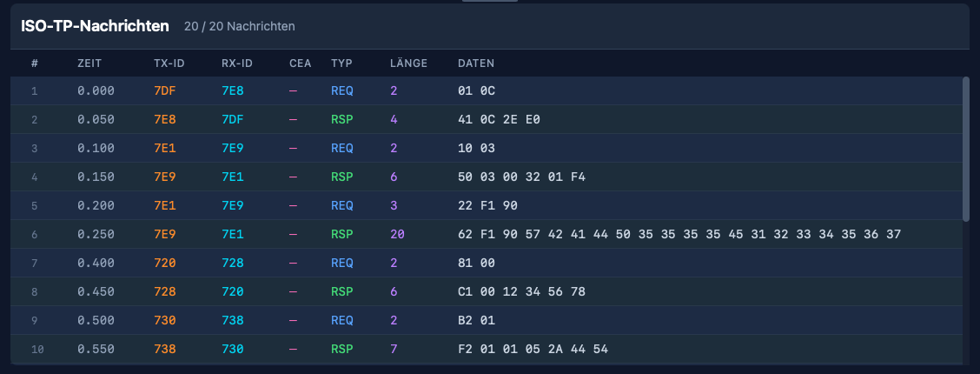Image resolution: width=980 pixels, height=374 pixels.
Task: Click RX-ID 738 in row 9
Action: point(233,320)
